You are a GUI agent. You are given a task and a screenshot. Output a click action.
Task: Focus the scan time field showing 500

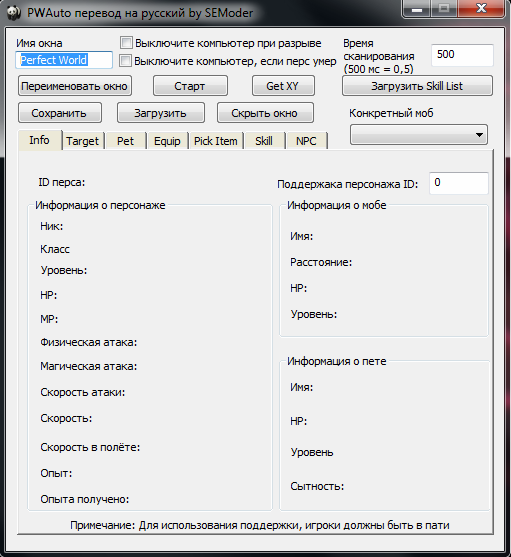point(462,55)
